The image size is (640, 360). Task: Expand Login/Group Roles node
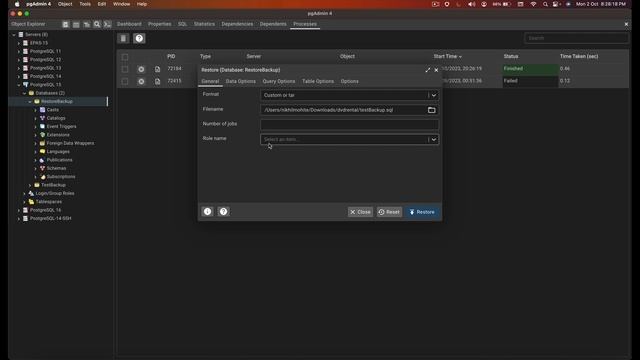pos(24,193)
